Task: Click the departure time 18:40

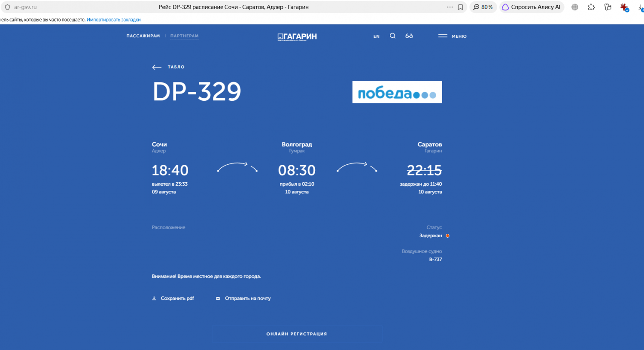Action: 170,170
